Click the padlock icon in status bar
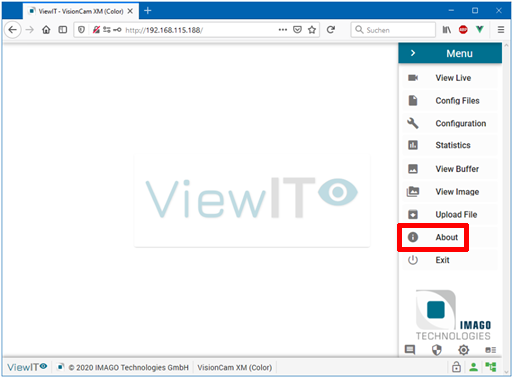Screen dimensions: 513x378 coord(456,367)
